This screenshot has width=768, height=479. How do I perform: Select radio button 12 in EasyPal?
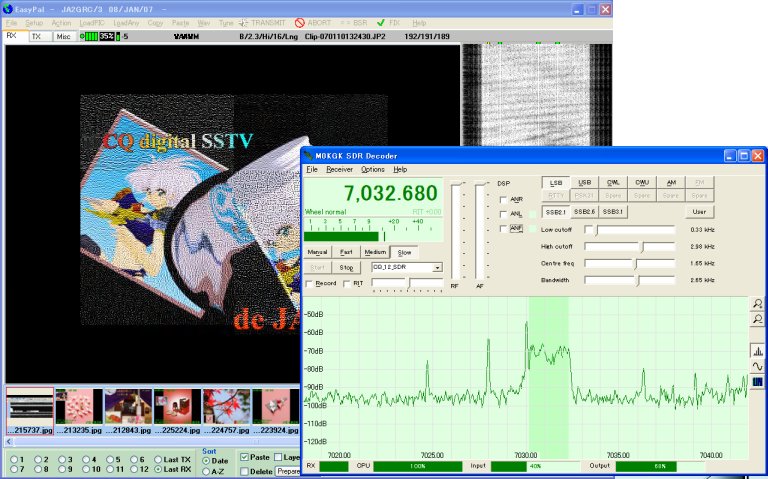(134, 469)
